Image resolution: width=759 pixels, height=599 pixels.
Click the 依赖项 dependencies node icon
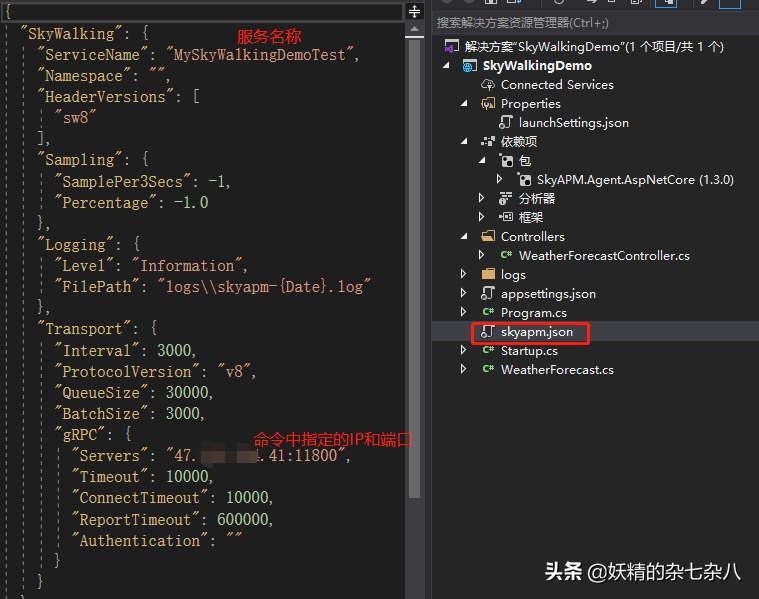click(x=488, y=141)
